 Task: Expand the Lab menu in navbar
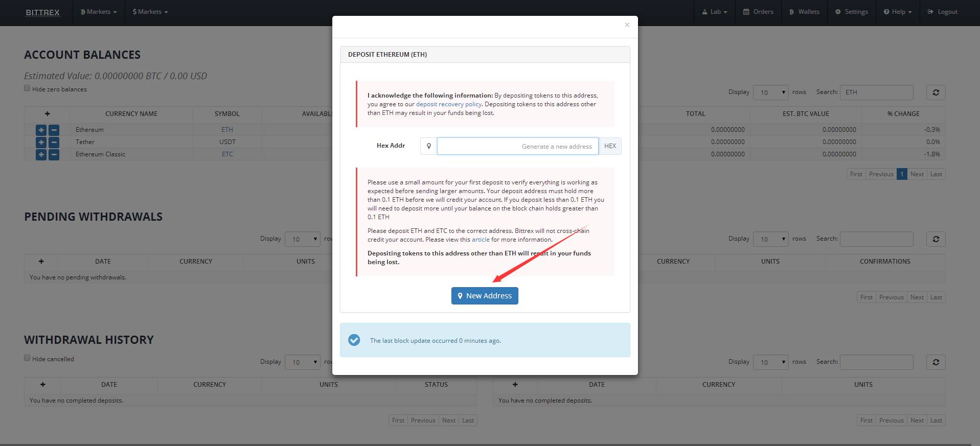[x=715, y=12]
